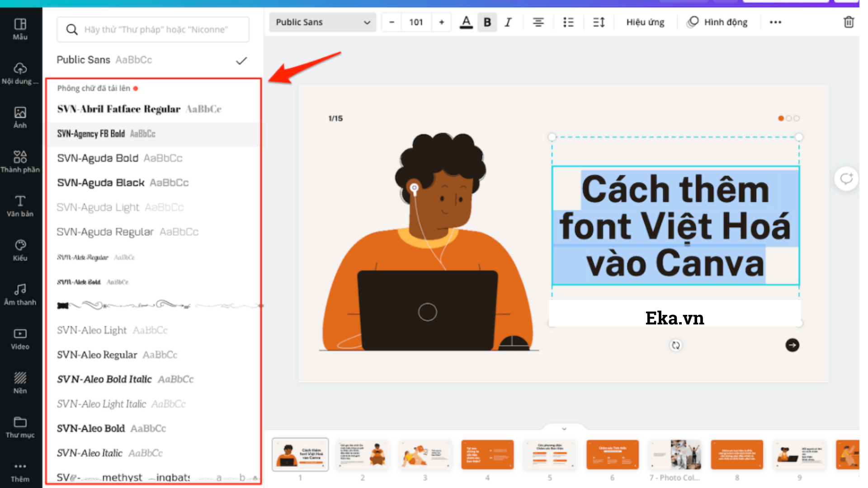Choose SVN-Aguda Bold font
868x488 pixels.
click(154, 158)
